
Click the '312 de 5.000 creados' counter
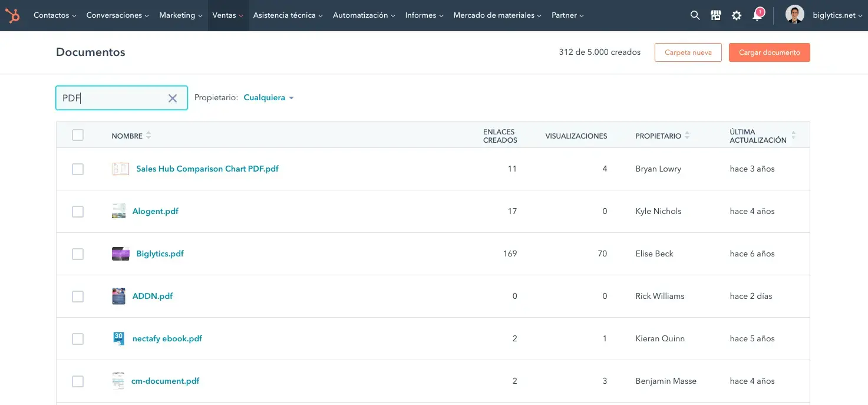[x=599, y=52]
